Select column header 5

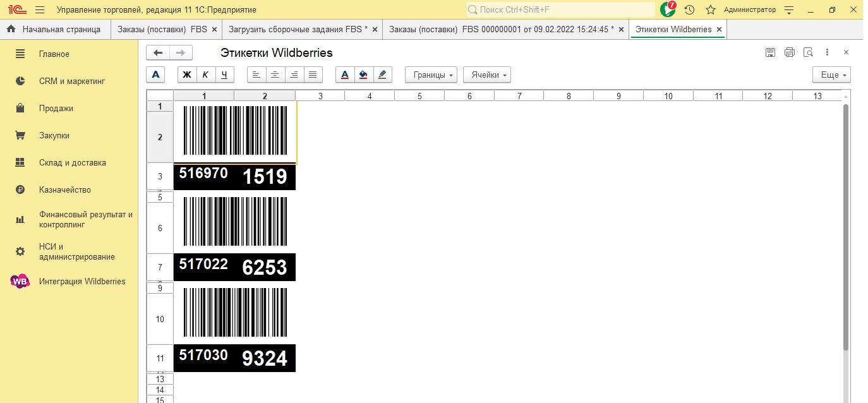point(419,96)
